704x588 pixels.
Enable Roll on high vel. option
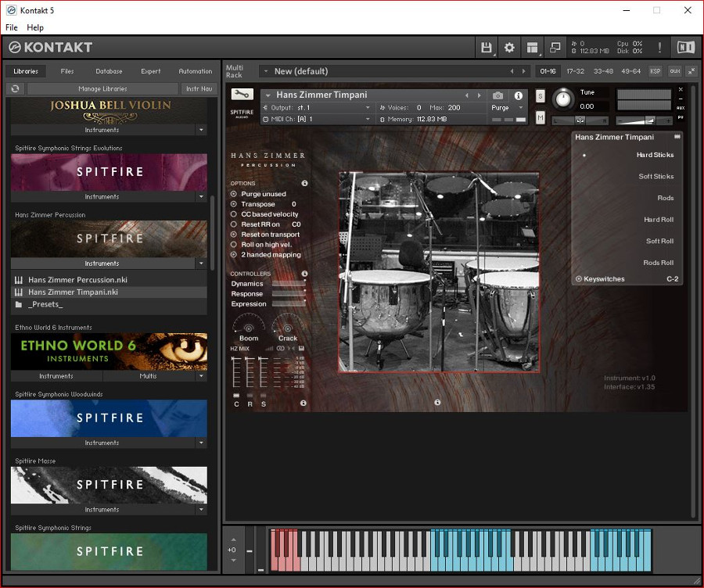(233, 245)
